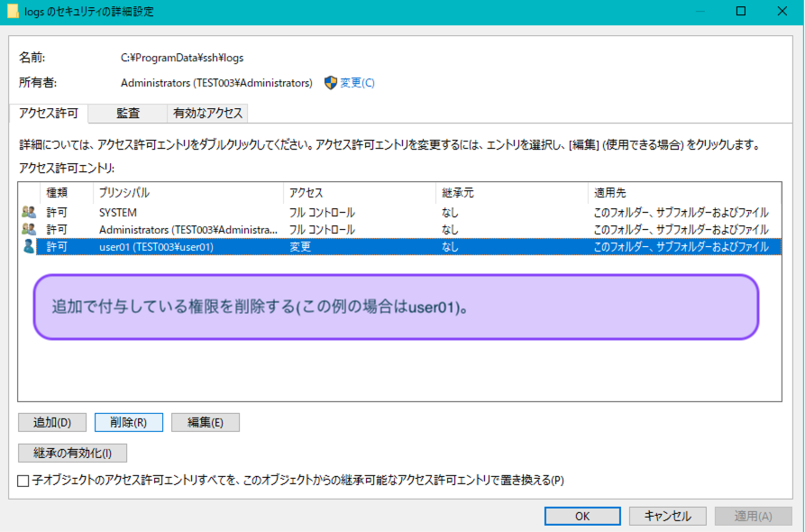The height and width of the screenshot is (532, 805).
Task: Maximize the security settings window
Action: (x=741, y=12)
